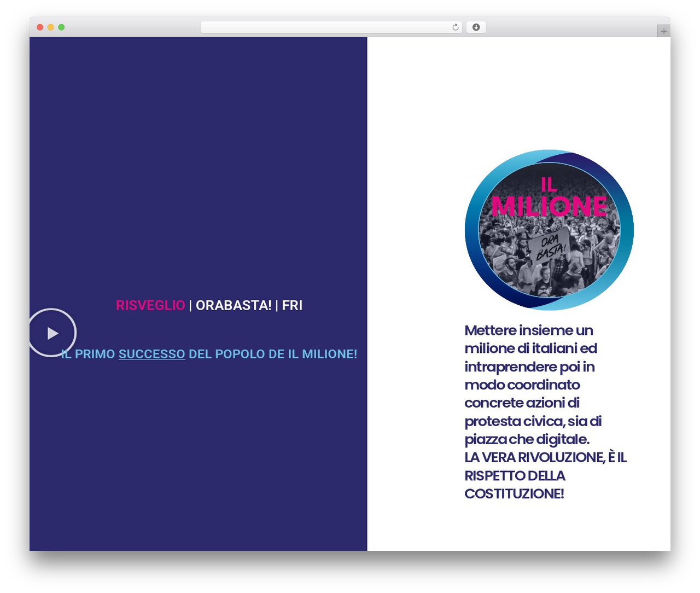The width and height of the screenshot is (700, 593).
Task: Open the FRI link
Action: pyautogui.click(x=292, y=305)
